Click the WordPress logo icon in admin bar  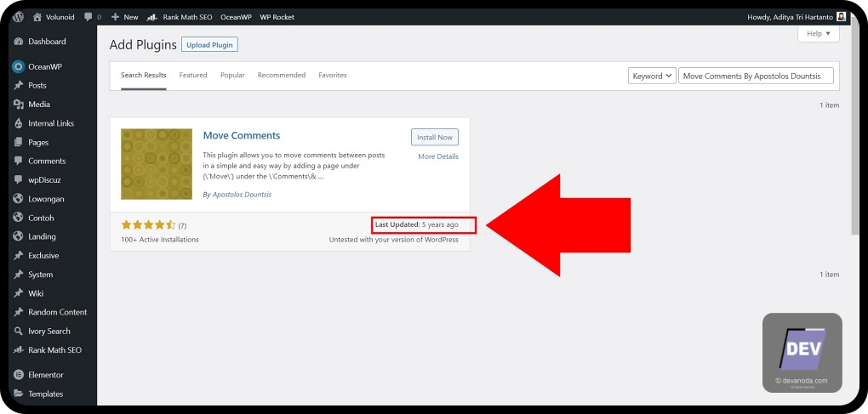pos(18,17)
